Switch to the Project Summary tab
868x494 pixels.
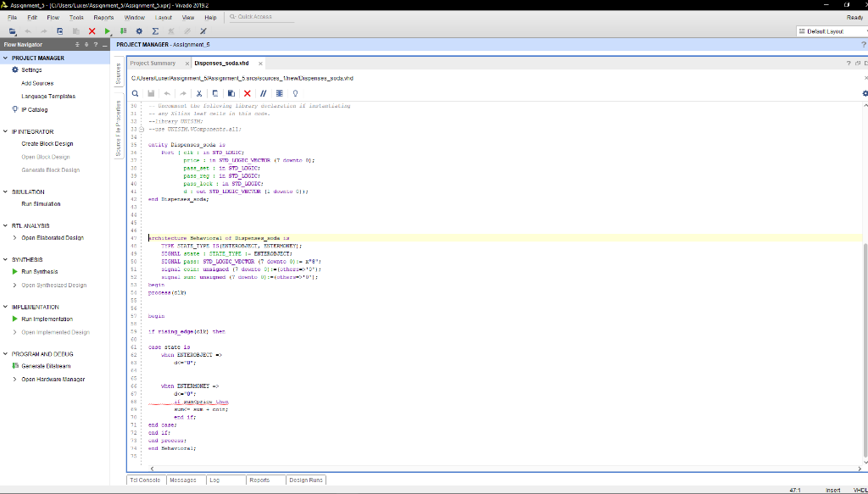(153, 64)
